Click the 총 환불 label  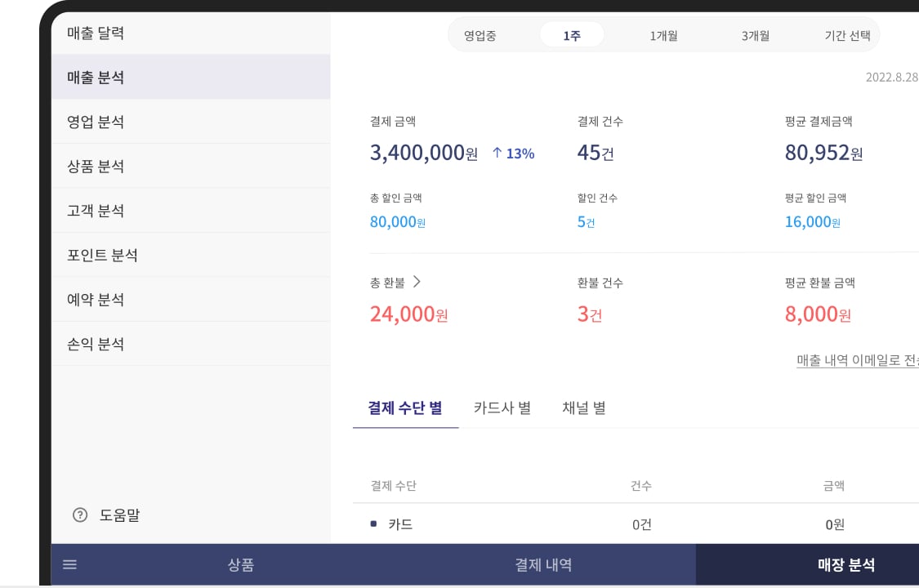coord(387,283)
